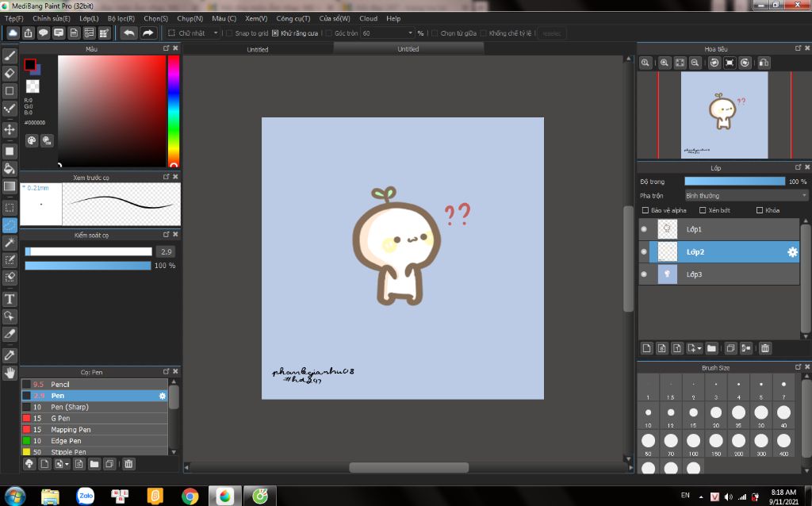Delete the selected brush with trash icon
Screen dimensions: 812x506
128,464
